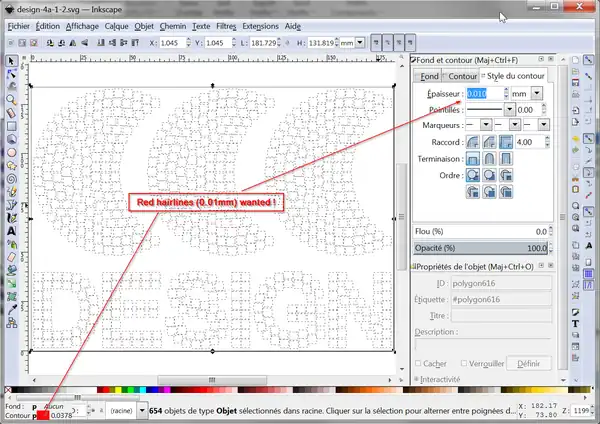
Task: Switch to the Fond tab
Action: (428, 76)
